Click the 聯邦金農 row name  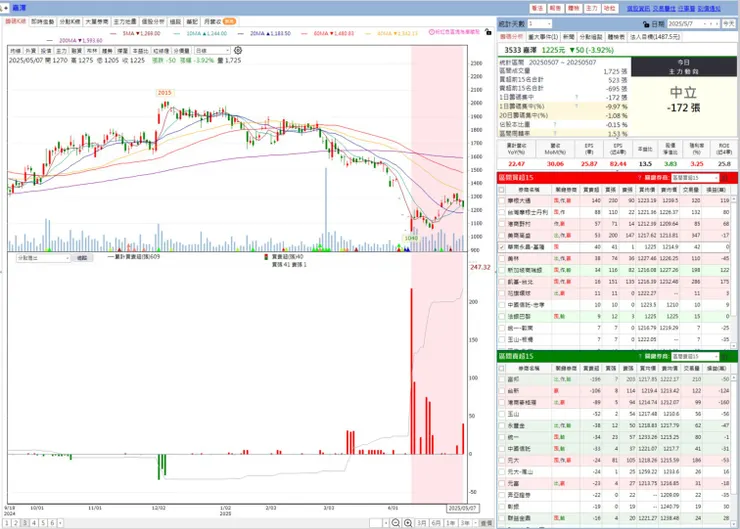tap(519, 518)
